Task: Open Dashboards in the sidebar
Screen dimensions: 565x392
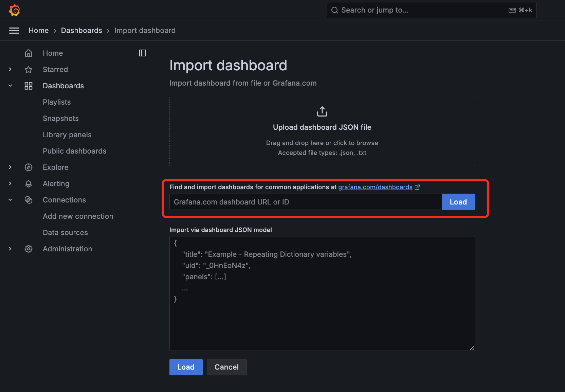Action: point(63,86)
